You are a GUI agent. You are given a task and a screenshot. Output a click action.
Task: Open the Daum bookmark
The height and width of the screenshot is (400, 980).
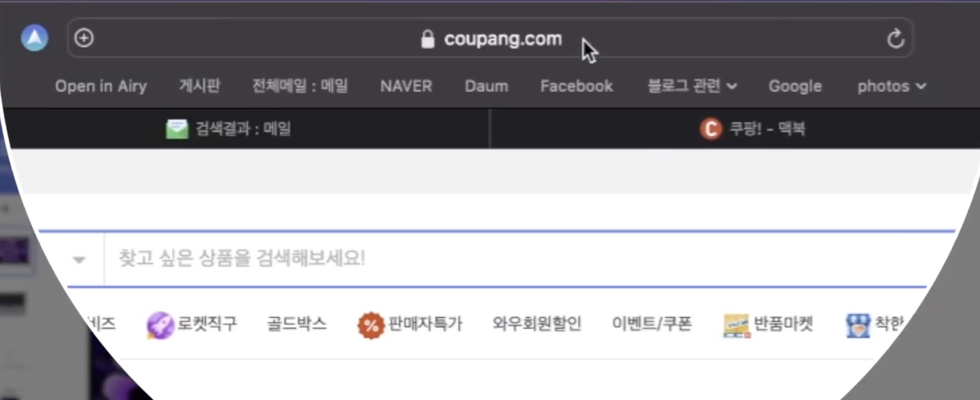point(487,86)
